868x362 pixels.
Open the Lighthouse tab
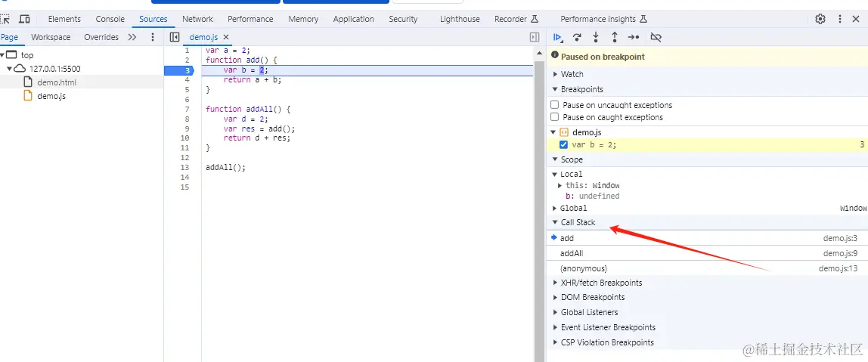click(x=460, y=19)
